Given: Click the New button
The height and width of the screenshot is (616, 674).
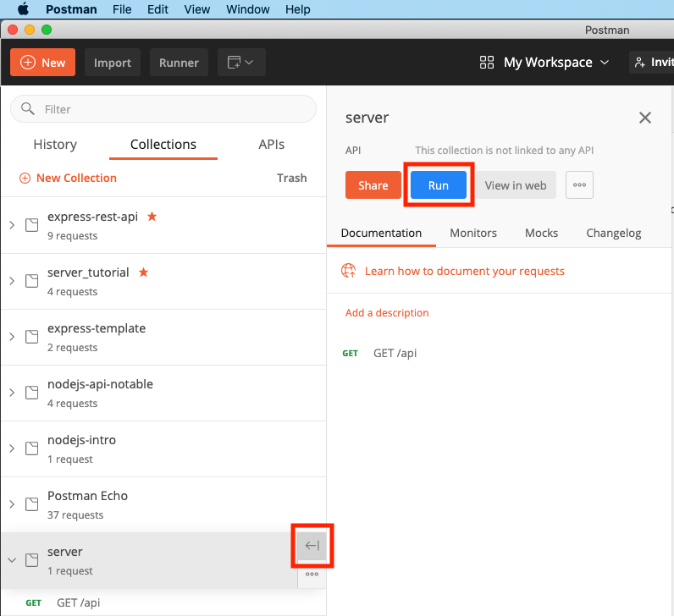Looking at the screenshot, I should pyautogui.click(x=42, y=63).
